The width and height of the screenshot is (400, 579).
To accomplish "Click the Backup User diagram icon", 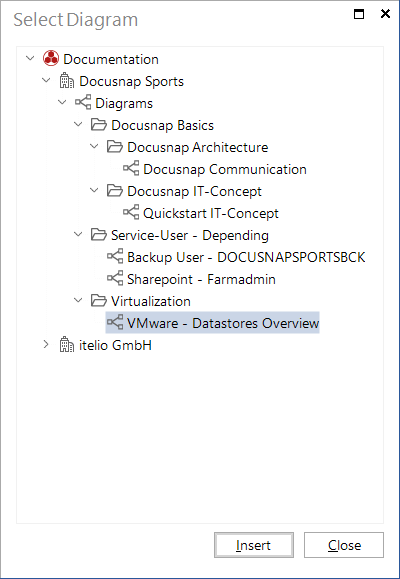I will coord(115,257).
